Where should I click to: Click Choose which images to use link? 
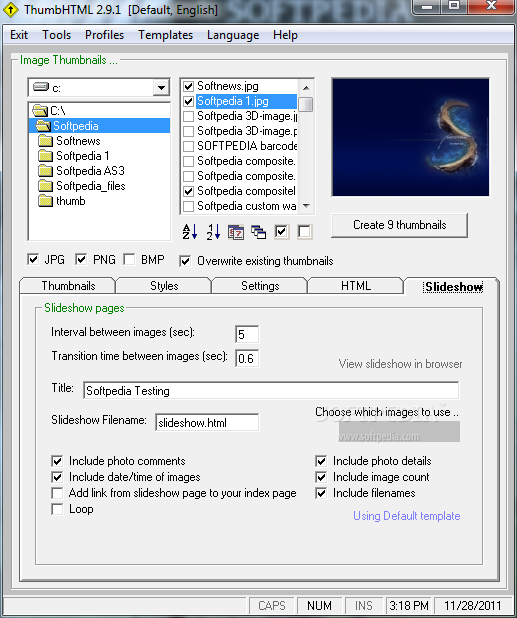coord(387,412)
